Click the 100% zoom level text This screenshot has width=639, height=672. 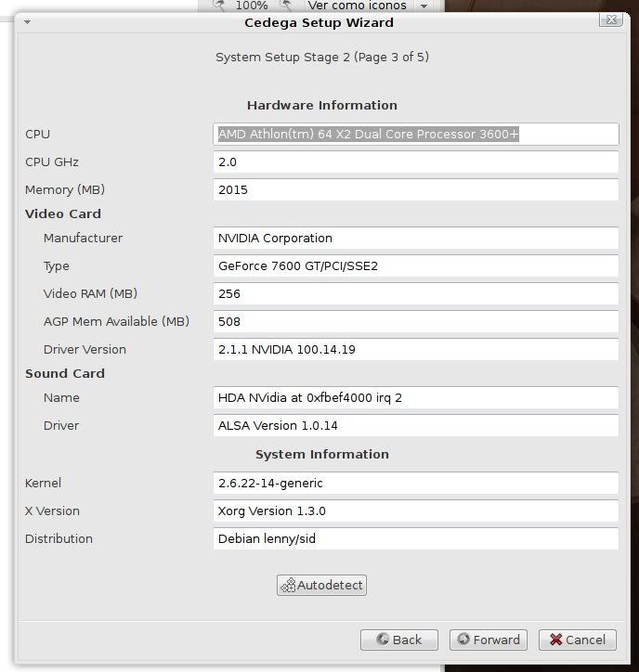(252, 6)
